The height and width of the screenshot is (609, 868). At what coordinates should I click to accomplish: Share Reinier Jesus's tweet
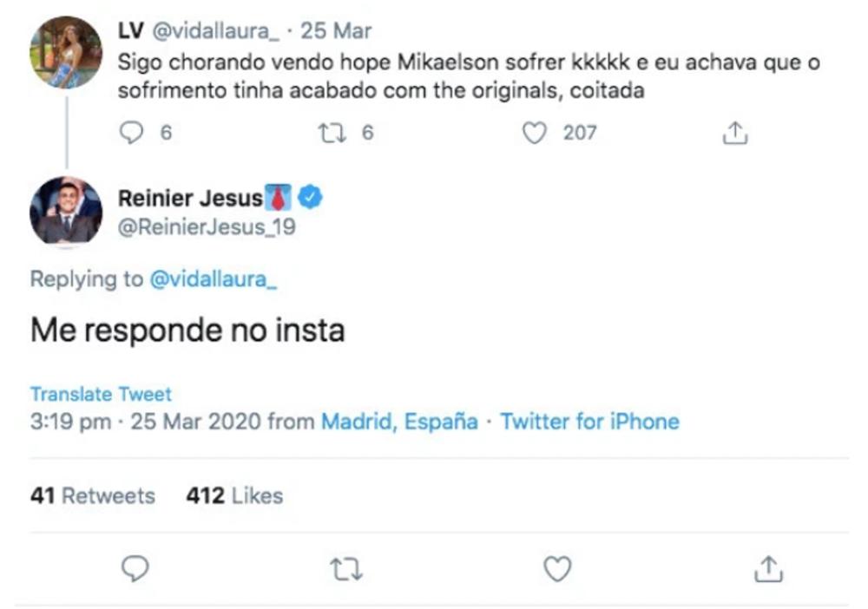pos(768,569)
